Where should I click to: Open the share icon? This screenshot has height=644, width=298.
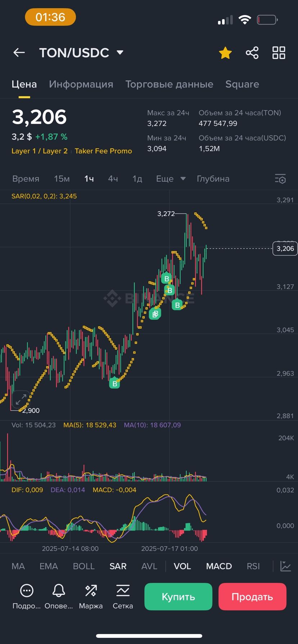pos(252,53)
